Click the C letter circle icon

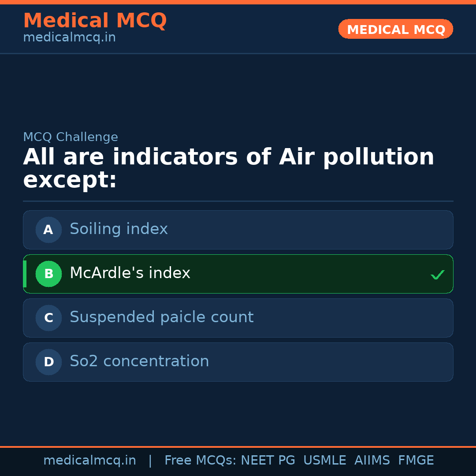pos(48,318)
